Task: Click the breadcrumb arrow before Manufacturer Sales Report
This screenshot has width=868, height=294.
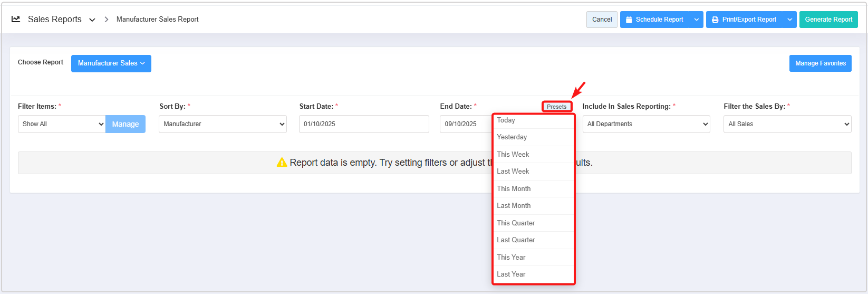Action: tap(106, 20)
